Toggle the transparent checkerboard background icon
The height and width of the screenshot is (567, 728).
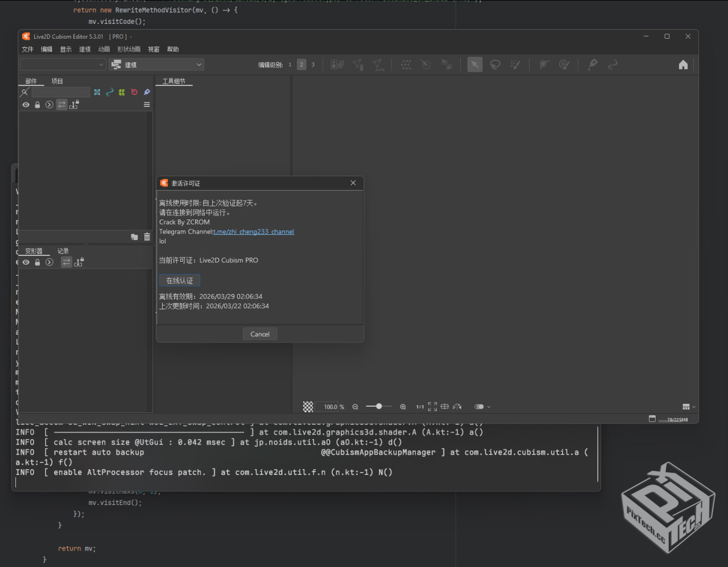[x=308, y=407]
